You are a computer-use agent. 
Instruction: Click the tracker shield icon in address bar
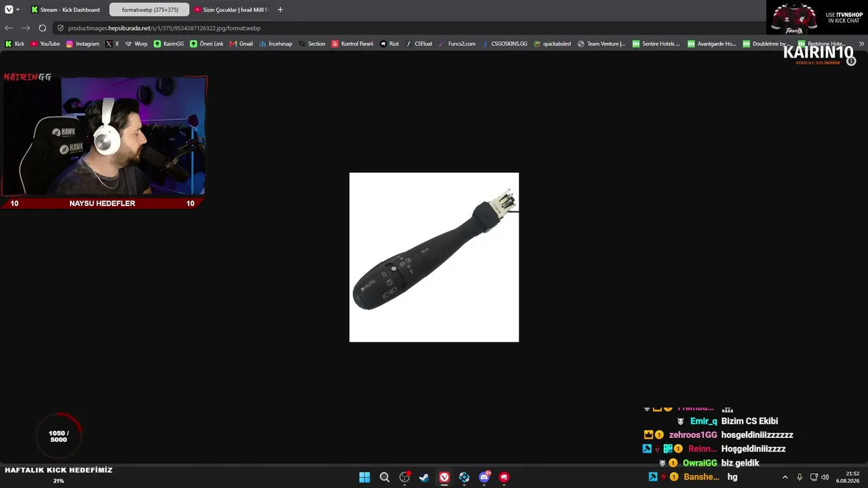click(60, 28)
